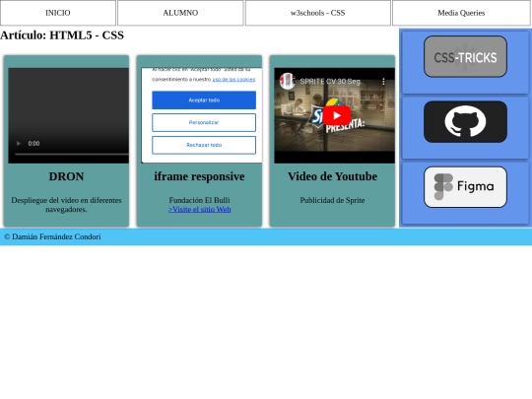The image size is (532, 399).
Task: Open w3schools - CSS navigation item
Action: click(318, 13)
